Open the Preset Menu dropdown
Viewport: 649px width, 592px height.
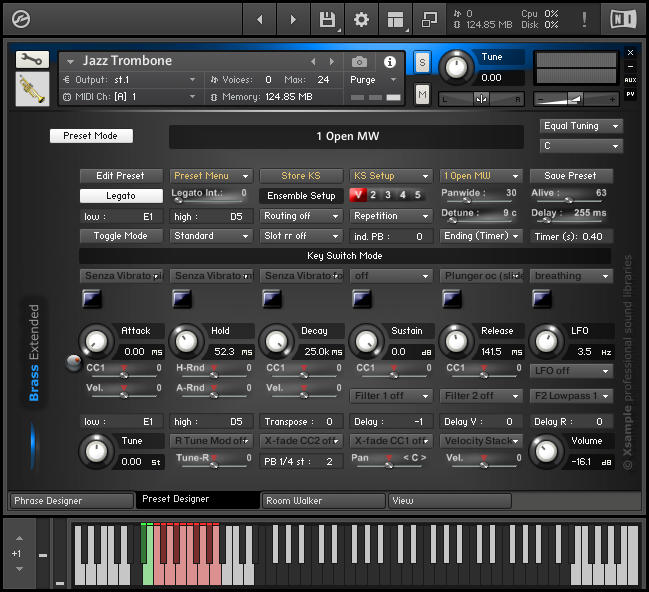(x=211, y=176)
